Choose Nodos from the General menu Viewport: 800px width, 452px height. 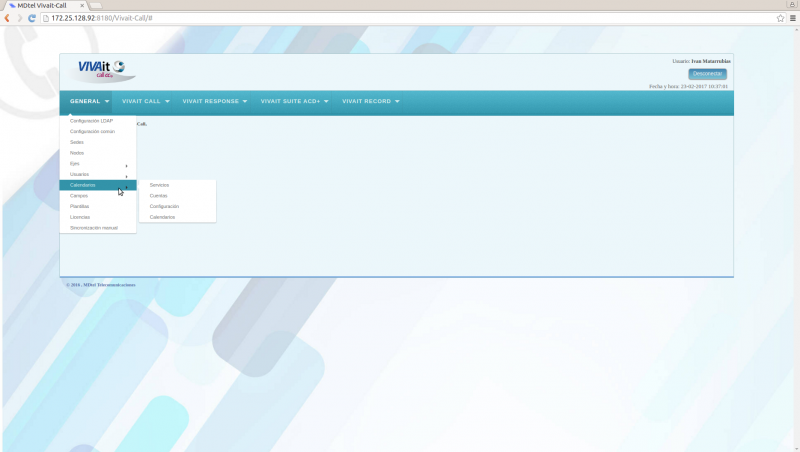[x=98, y=153]
